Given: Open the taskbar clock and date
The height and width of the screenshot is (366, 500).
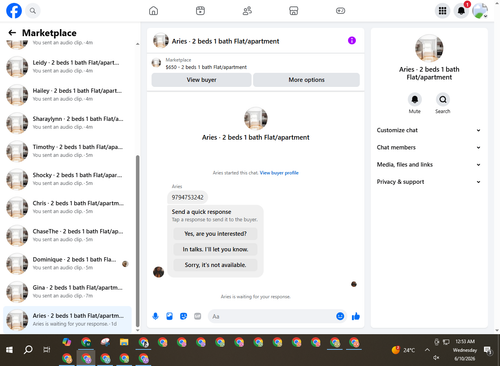Looking at the screenshot, I should tap(465, 350).
